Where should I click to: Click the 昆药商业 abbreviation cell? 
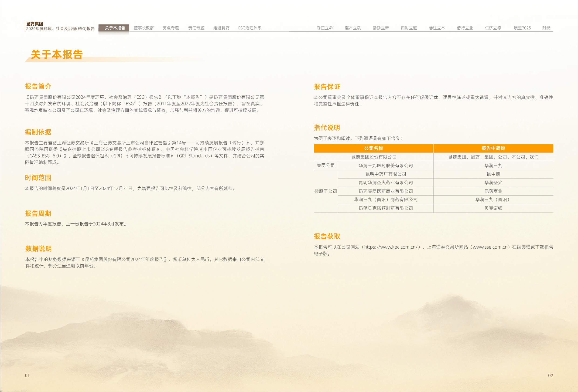493,191
